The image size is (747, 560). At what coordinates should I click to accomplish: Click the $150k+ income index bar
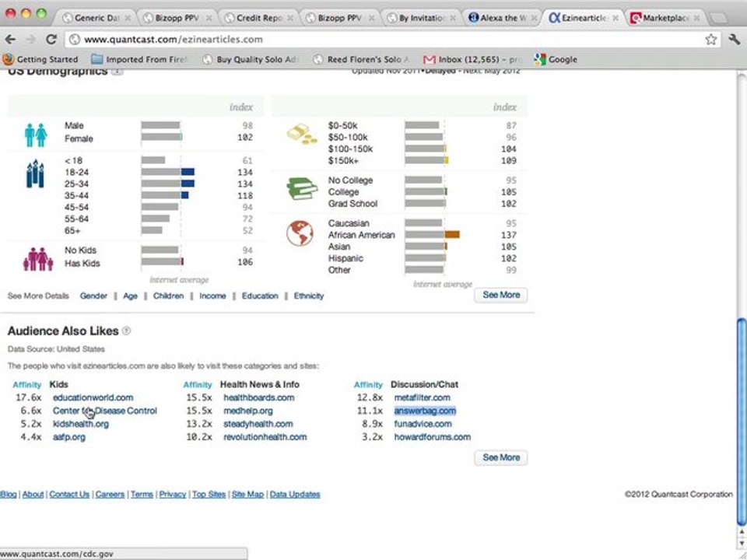coord(427,160)
